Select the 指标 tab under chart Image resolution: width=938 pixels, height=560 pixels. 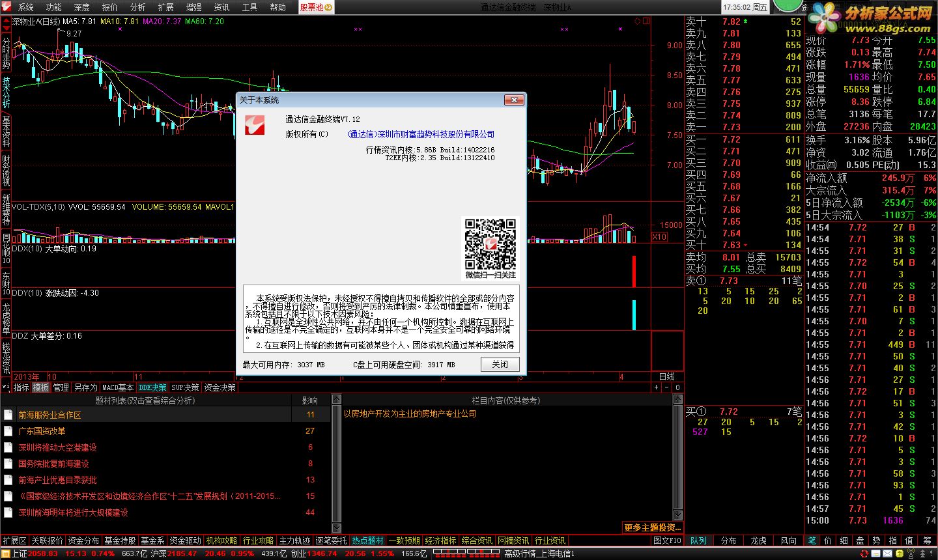21,387
